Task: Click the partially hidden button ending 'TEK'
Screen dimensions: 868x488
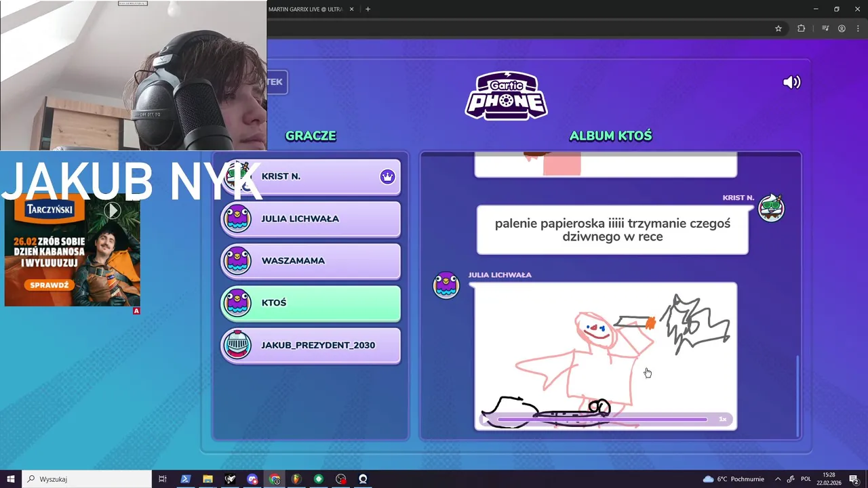Action: [x=277, y=82]
